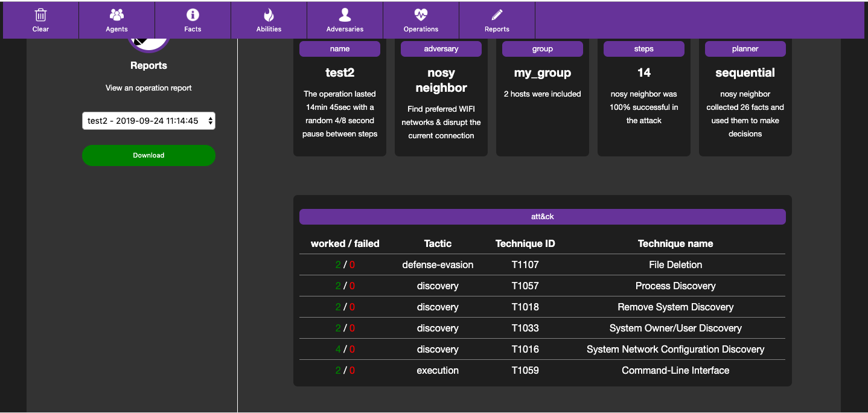Viewport: 868px width, 413px height.
Task: Select the planner header label
Action: click(745, 49)
